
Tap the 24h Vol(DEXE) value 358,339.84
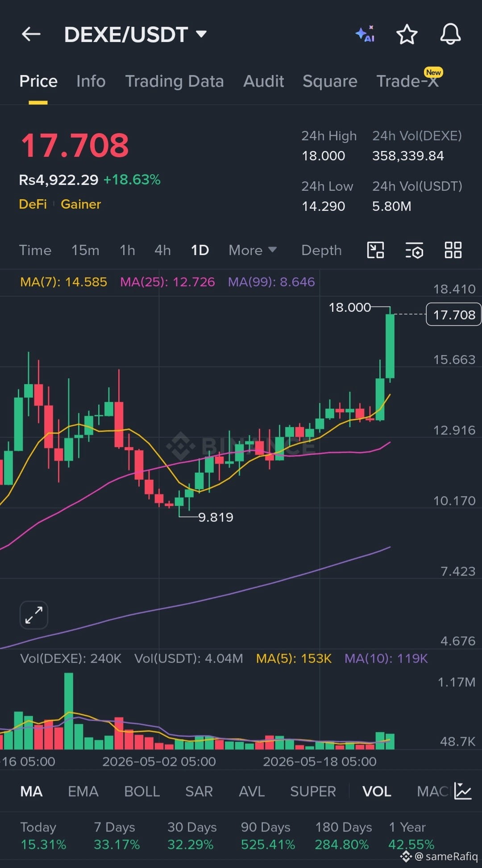(408, 156)
